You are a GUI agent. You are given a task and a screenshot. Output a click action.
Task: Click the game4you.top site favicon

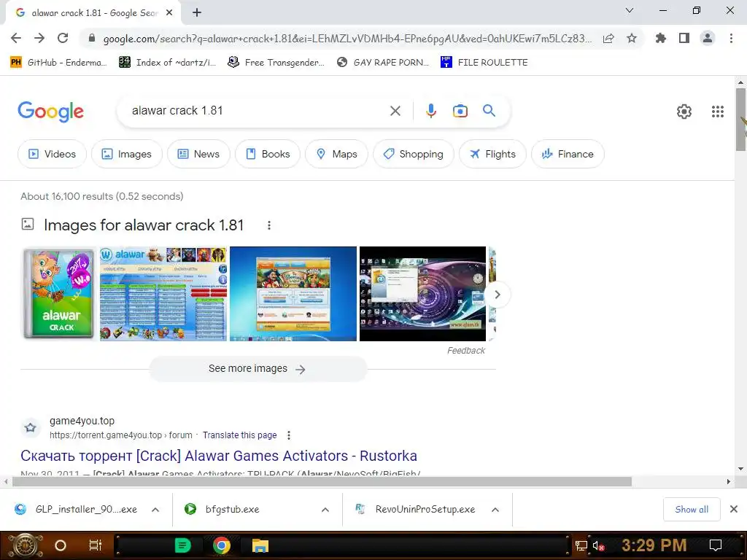31,427
